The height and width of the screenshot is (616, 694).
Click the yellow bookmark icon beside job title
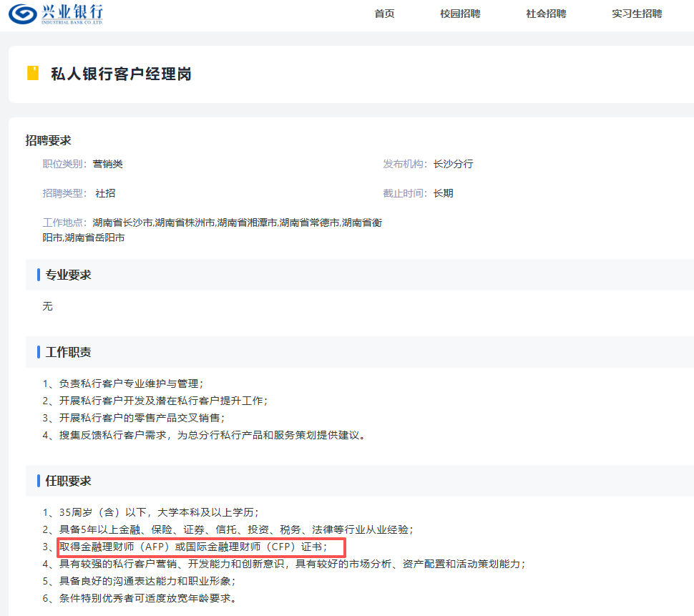coord(33,73)
